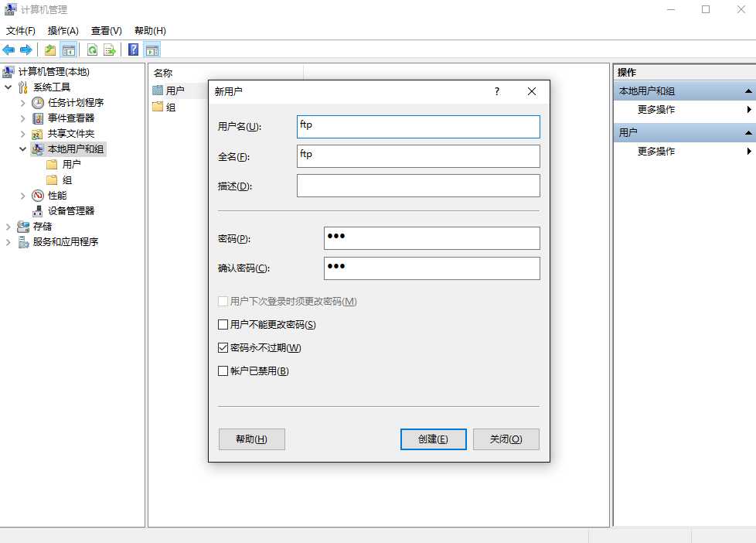Screen dimensions: 756x543
Task: Expand the 共享文件夹 node
Action: pos(22,134)
